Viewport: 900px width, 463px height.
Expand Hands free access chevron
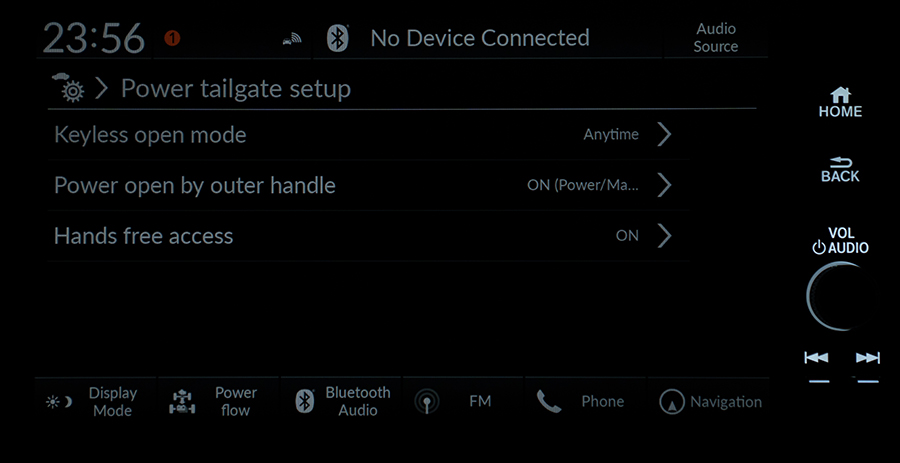coord(664,236)
